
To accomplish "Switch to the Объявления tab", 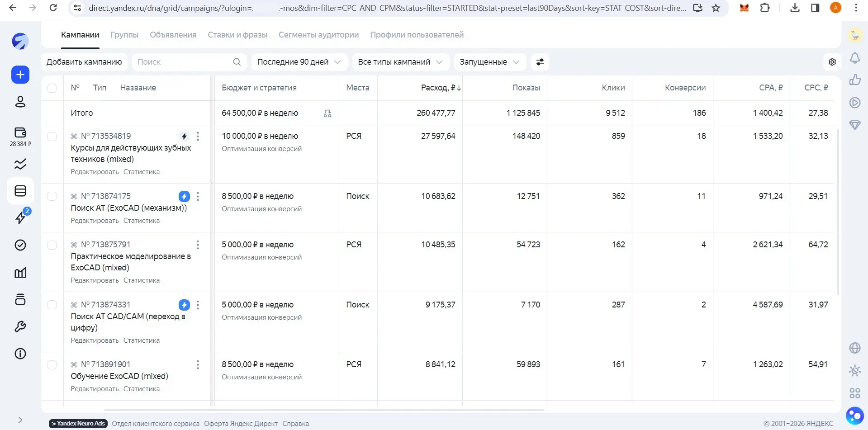I will 173,35.
